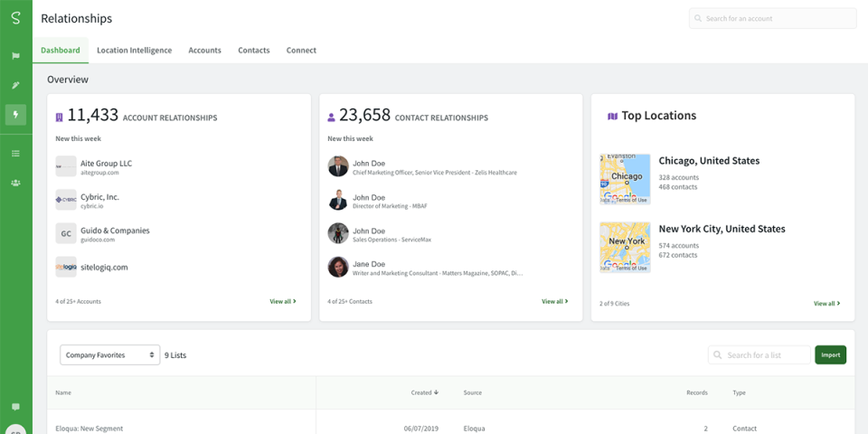Image resolution: width=868 pixels, height=434 pixels.
Task: Open the Company Favorites dropdown
Action: pyautogui.click(x=109, y=354)
